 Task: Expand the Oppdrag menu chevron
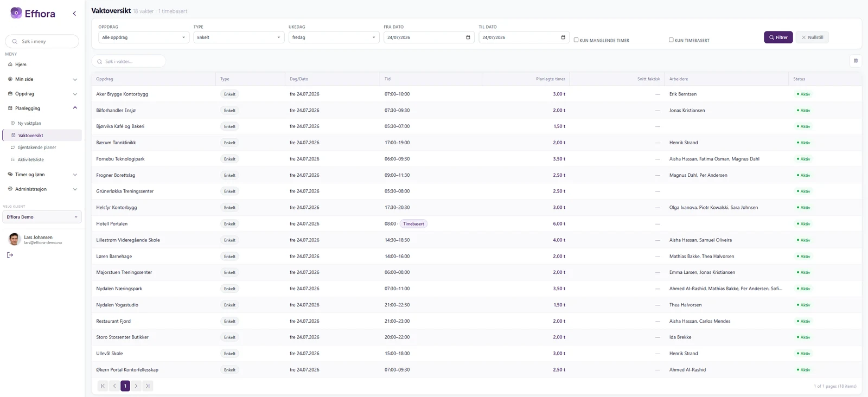coord(75,94)
